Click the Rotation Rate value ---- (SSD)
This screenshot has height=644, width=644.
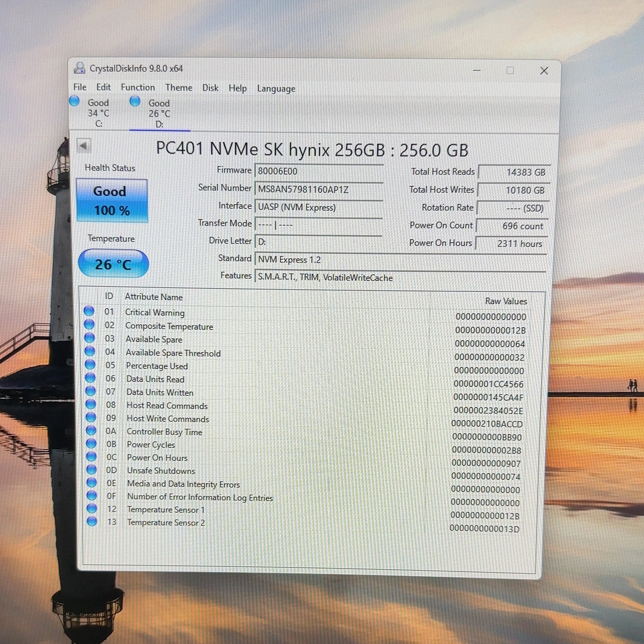(x=512, y=208)
